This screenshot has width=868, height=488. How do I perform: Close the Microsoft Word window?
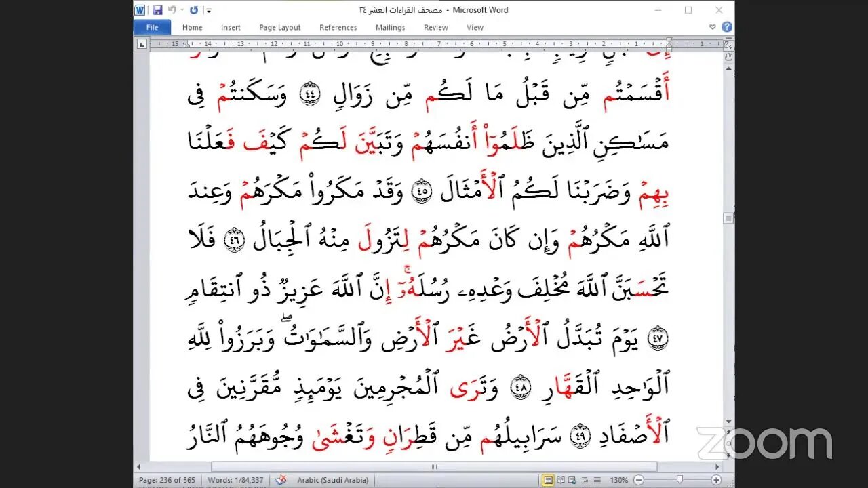(719, 10)
